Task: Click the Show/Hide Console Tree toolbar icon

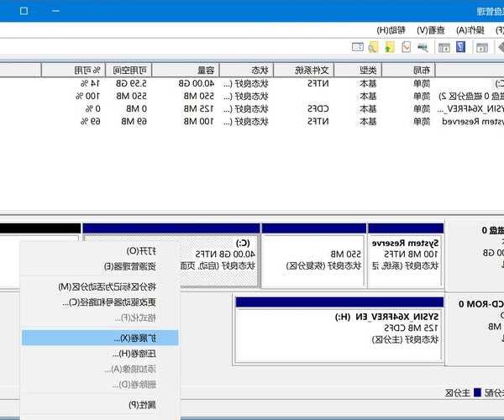Action: click(481, 48)
